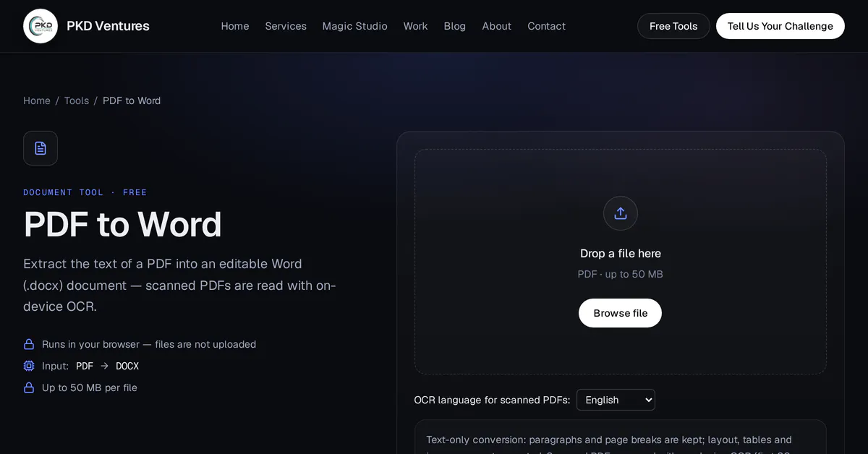Visit the Blog page from the nav bar
This screenshot has height=454, width=868.
455,26
